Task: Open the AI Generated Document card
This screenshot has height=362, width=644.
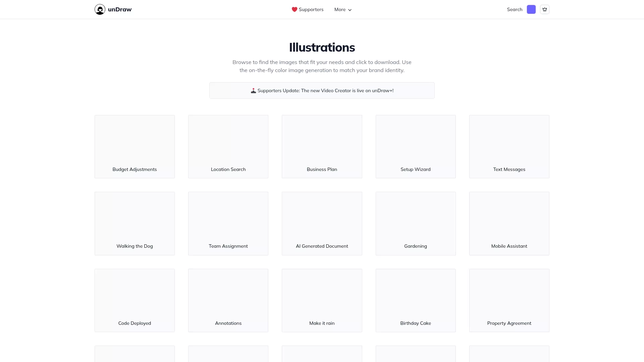Action: pyautogui.click(x=322, y=224)
